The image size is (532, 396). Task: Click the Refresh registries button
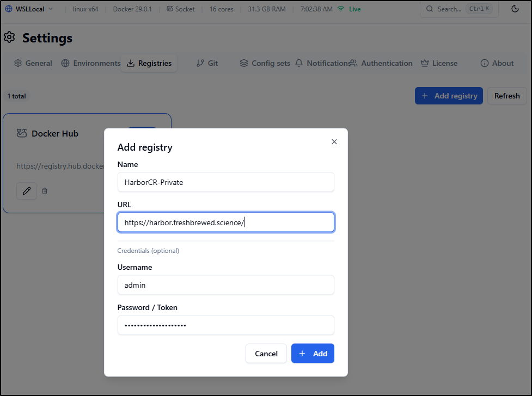click(x=506, y=96)
